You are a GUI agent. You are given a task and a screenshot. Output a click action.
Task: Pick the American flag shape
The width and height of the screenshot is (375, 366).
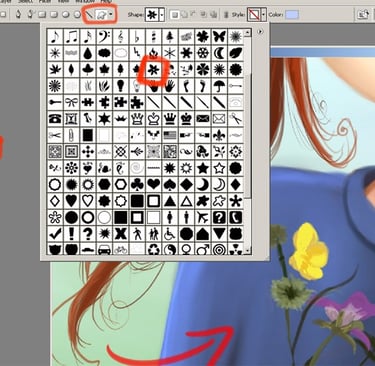(x=170, y=135)
